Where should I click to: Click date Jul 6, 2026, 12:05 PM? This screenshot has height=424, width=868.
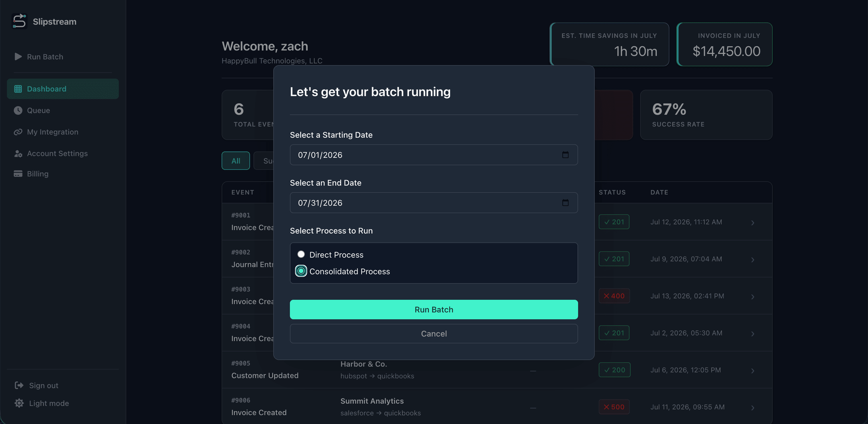coord(686,370)
